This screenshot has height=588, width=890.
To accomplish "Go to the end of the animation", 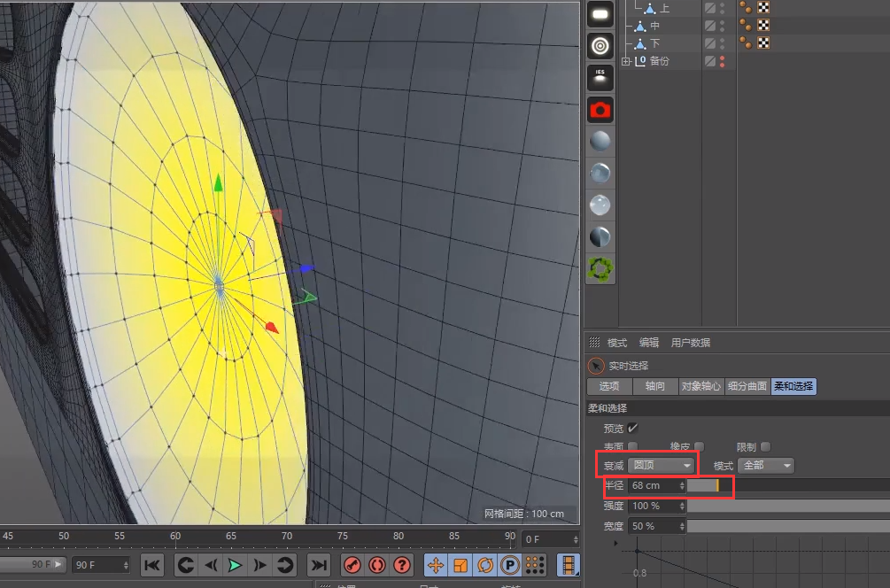I will (x=319, y=565).
